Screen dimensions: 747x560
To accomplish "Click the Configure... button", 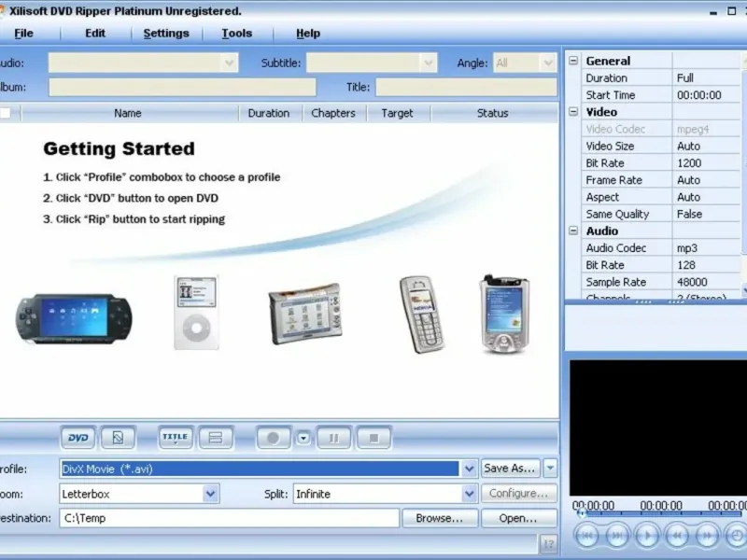I will (519, 494).
